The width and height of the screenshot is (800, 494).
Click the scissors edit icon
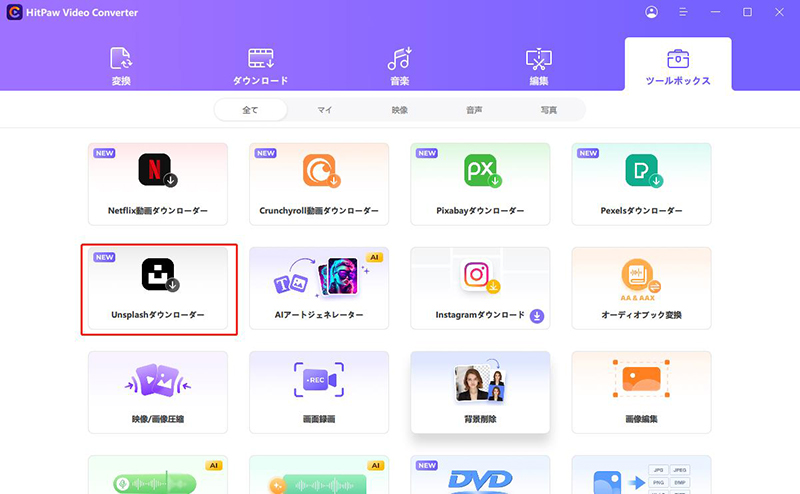tap(539, 59)
